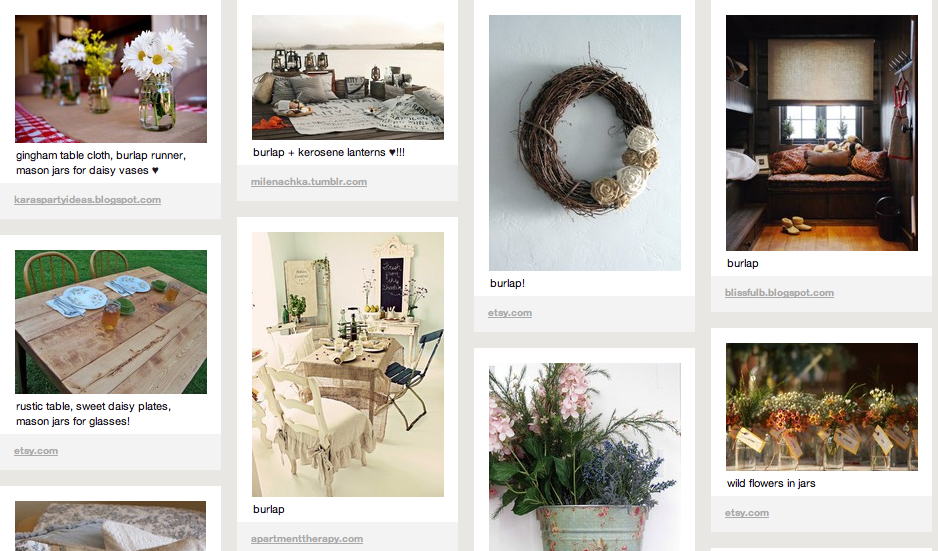The width and height of the screenshot is (938, 551).
Task: Click the 'wild flowers in jars' caption
Action: [x=771, y=483]
